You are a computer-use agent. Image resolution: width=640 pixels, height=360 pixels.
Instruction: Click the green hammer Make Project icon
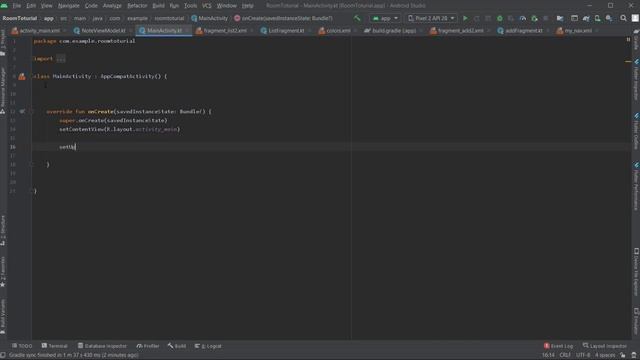coord(357,18)
